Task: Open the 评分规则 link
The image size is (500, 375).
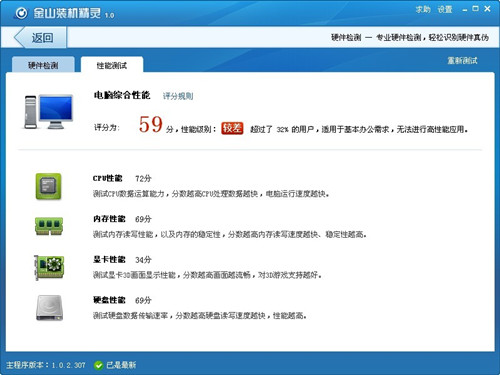Action: (178, 96)
